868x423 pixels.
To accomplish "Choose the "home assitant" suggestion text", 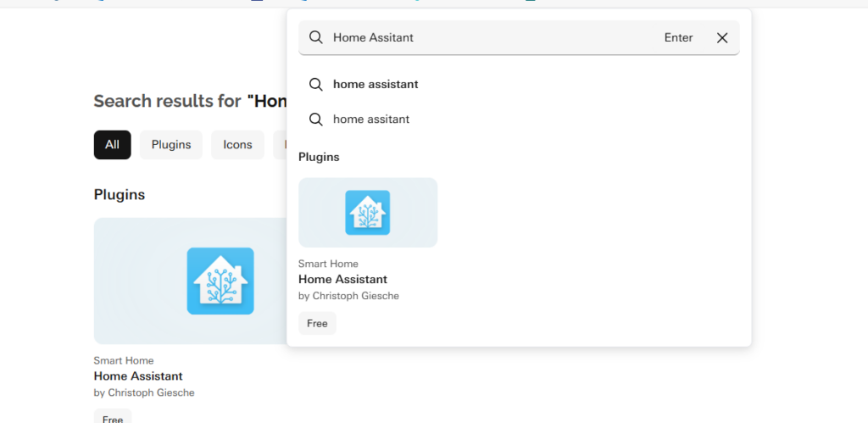I will click(371, 120).
